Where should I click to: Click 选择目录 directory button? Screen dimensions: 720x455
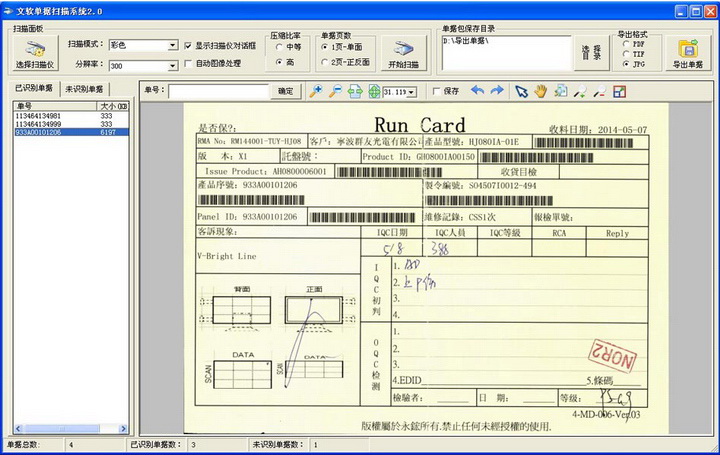click(591, 53)
